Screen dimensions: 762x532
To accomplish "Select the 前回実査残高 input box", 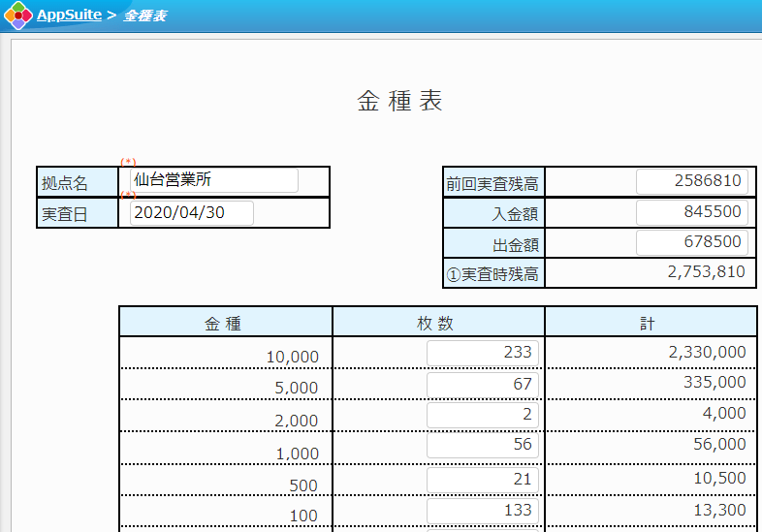I will click(691, 181).
